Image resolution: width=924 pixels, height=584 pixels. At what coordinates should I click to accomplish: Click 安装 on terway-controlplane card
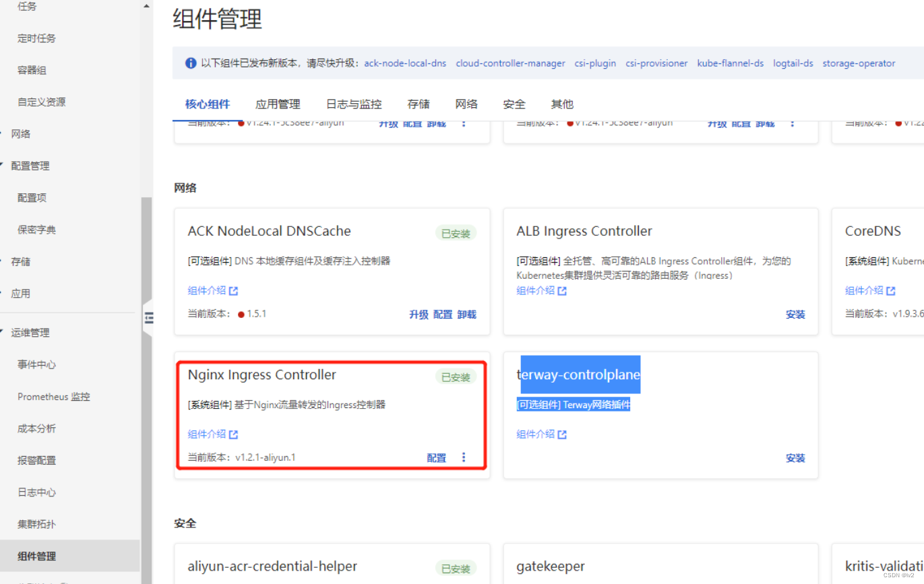click(x=795, y=458)
